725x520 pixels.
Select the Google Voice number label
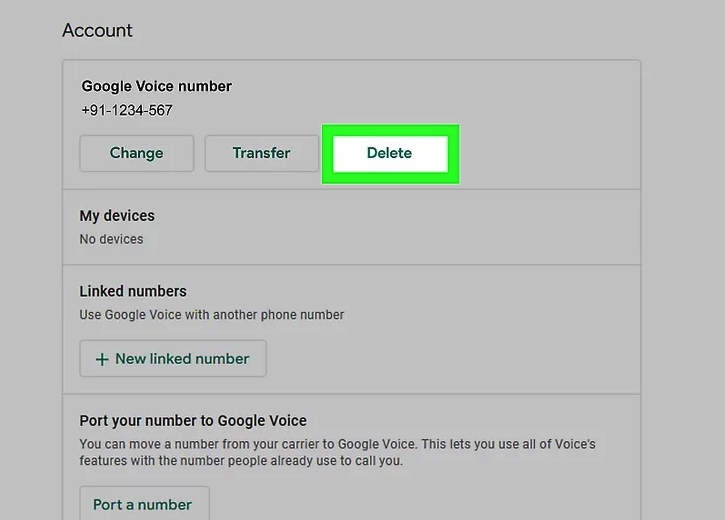pos(156,86)
